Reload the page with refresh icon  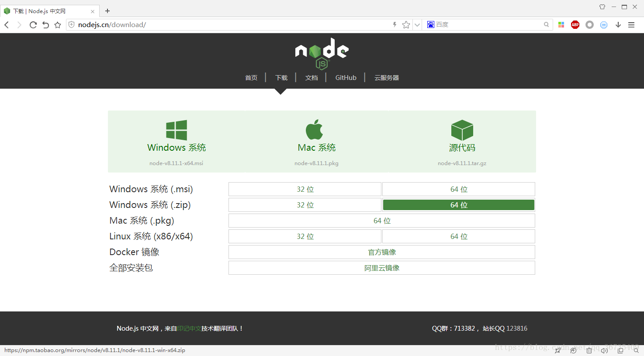click(x=33, y=25)
